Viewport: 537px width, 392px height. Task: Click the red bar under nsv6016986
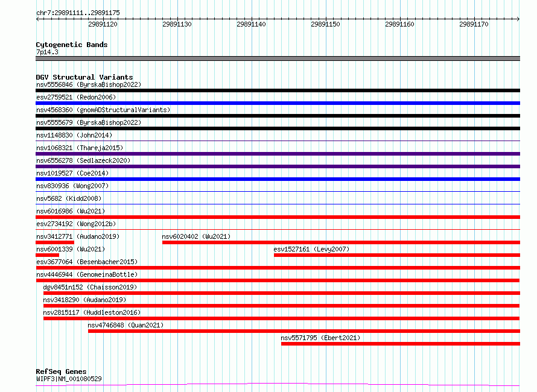coord(278,217)
